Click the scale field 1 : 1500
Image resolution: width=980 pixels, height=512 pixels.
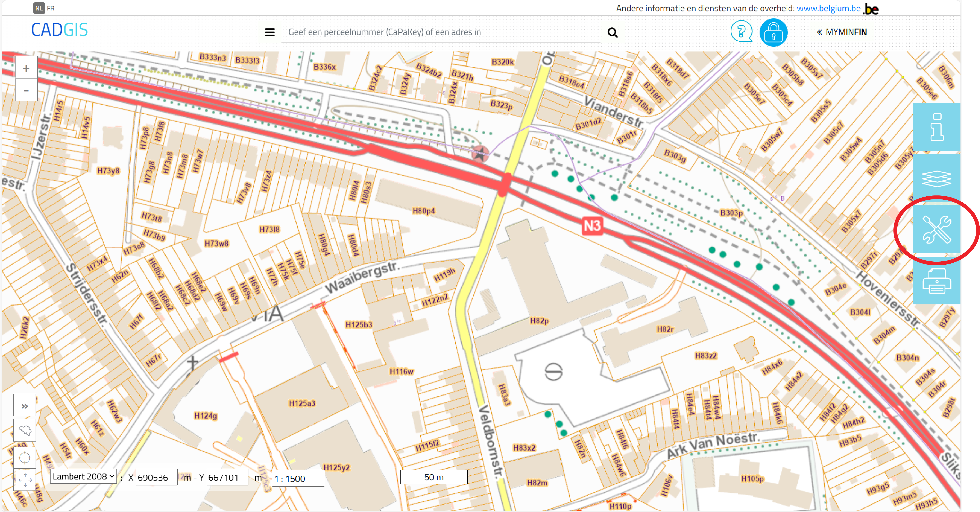[x=298, y=479]
